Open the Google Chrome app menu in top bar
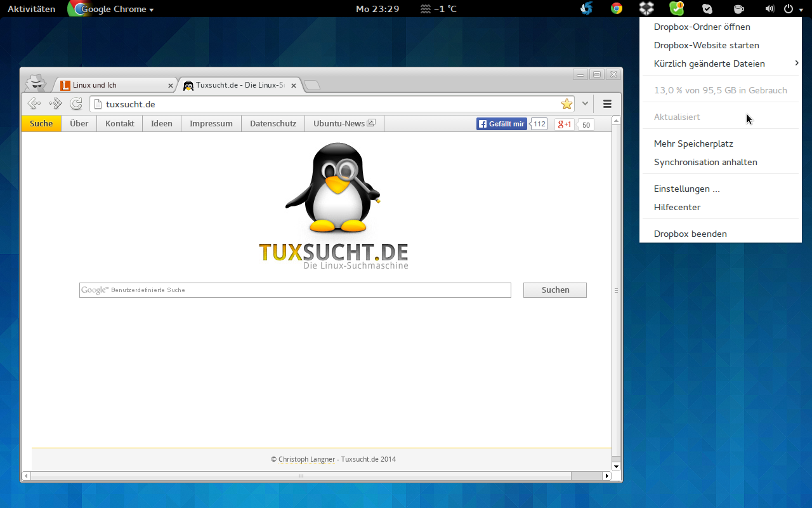 click(112, 9)
